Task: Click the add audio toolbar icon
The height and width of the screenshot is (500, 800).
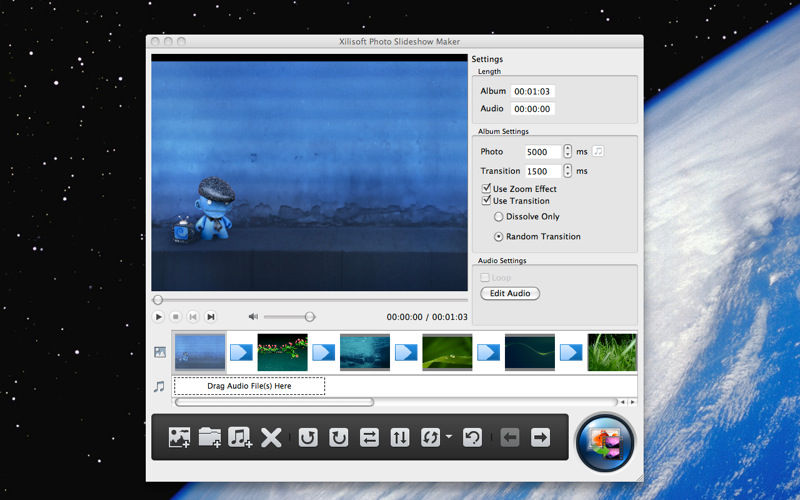Action: 240,437
